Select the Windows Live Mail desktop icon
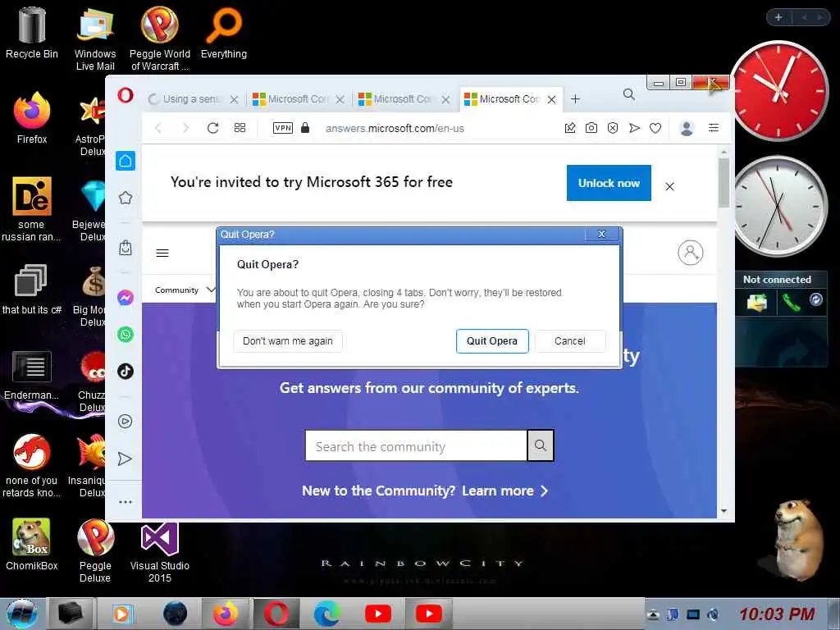The width and height of the screenshot is (840, 630). [x=95, y=39]
